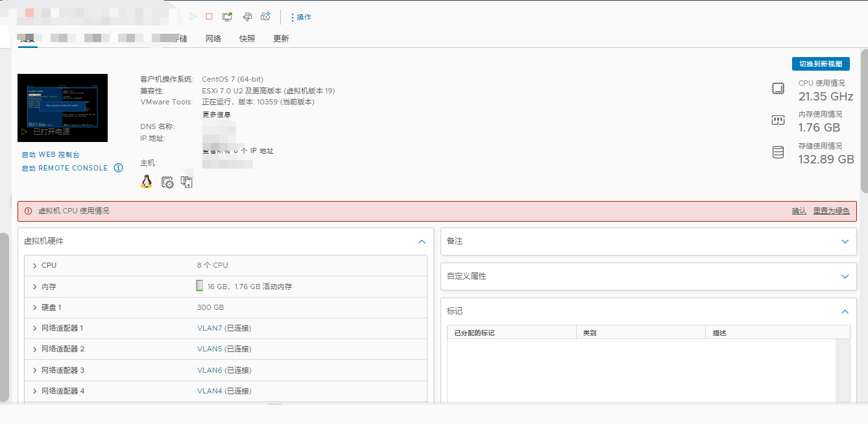Screen dimensions: 868x424
Task: Click the 切换到新视图 button
Action: [821, 64]
